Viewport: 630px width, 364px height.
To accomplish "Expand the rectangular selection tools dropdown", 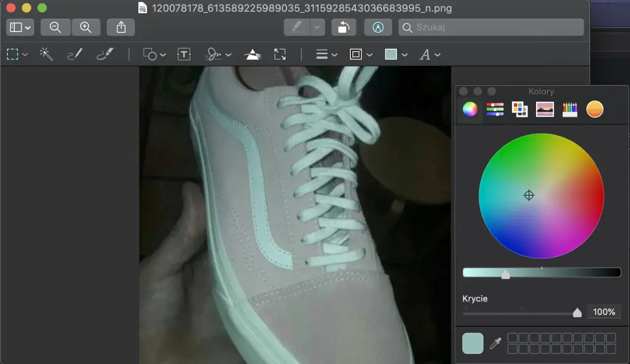I will click(x=18, y=55).
